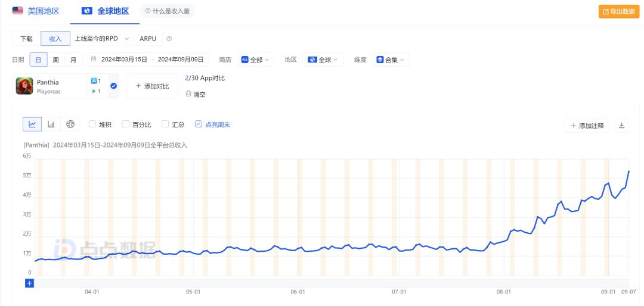Select the 下载 downloads tab
Screen dimensions: 644x306
26,39
